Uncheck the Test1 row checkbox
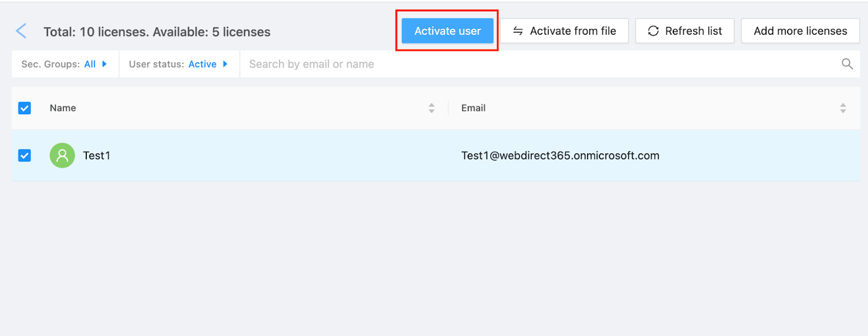868x336 pixels. (x=24, y=156)
